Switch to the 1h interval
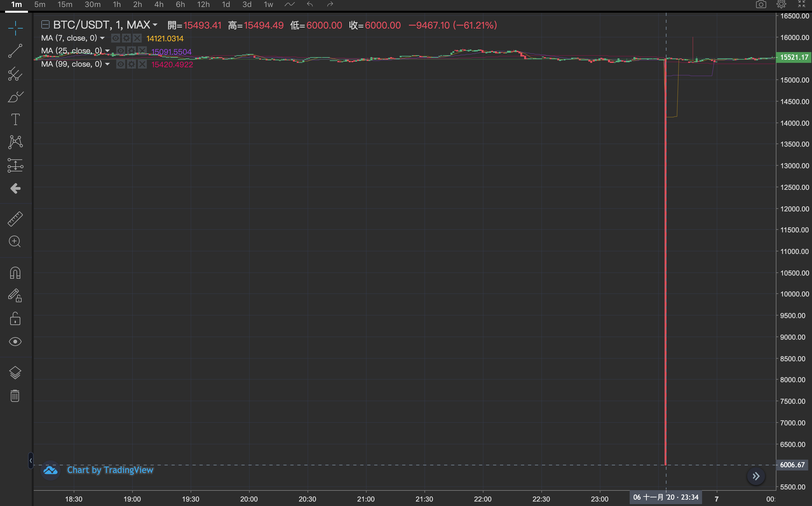The width and height of the screenshot is (812, 506). pos(117,5)
